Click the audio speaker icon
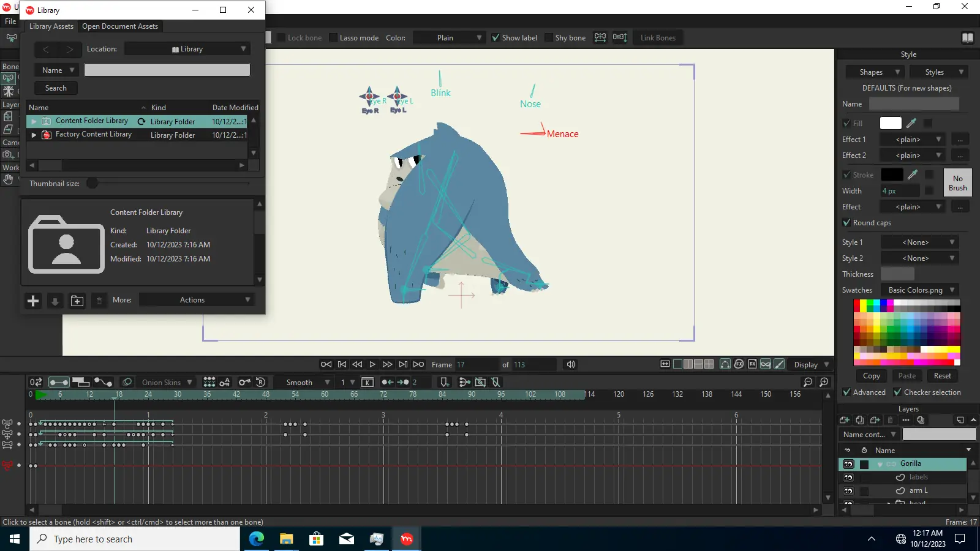Image resolution: width=980 pixels, height=551 pixels. click(x=571, y=364)
